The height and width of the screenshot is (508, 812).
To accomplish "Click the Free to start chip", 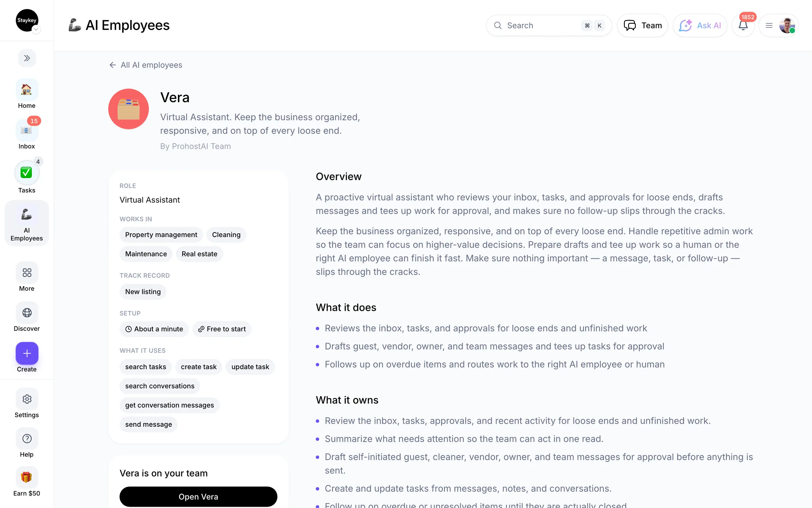I will coord(222,329).
